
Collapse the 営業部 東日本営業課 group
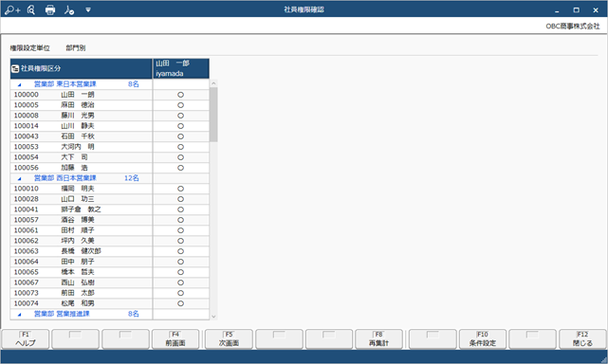(19, 84)
